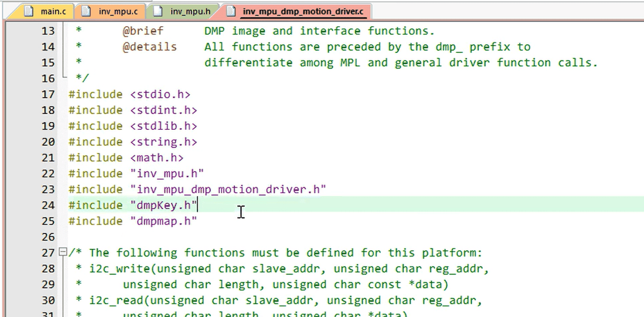Collapse the comment block at line 27
The height and width of the screenshot is (317, 644).
point(62,252)
